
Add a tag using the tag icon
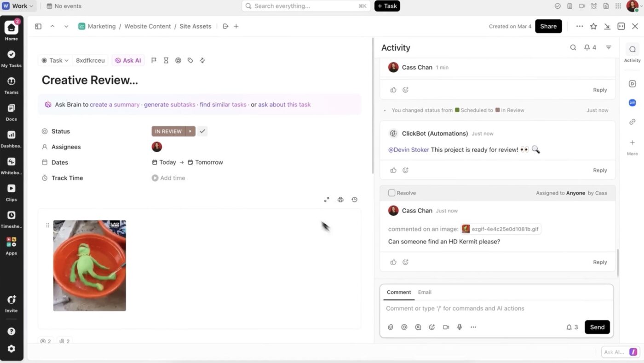pyautogui.click(x=190, y=60)
